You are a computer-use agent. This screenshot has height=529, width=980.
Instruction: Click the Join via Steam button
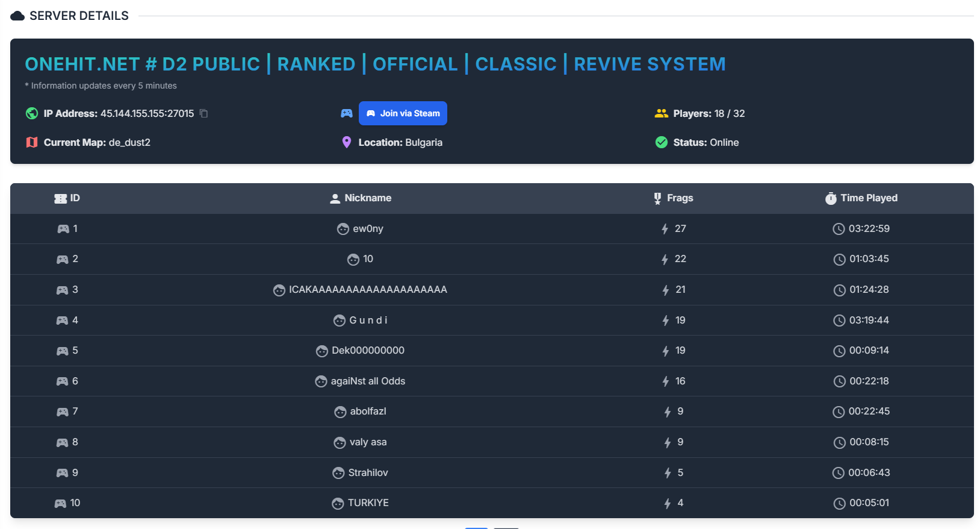(x=403, y=113)
